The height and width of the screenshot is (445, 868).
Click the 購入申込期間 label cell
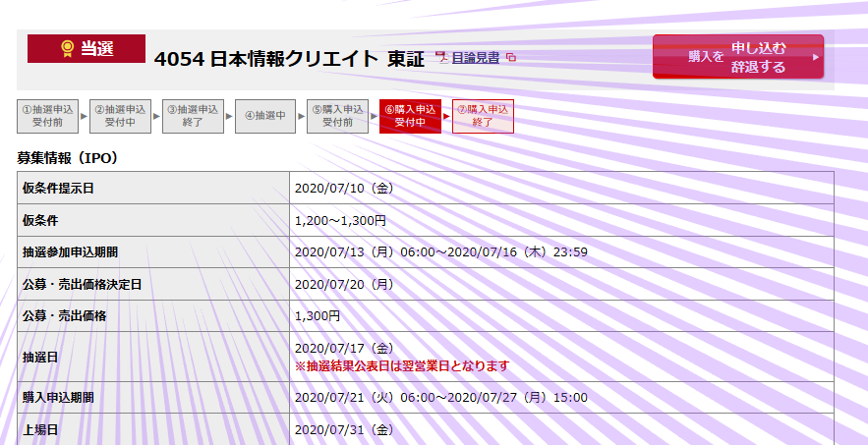coord(153,398)
